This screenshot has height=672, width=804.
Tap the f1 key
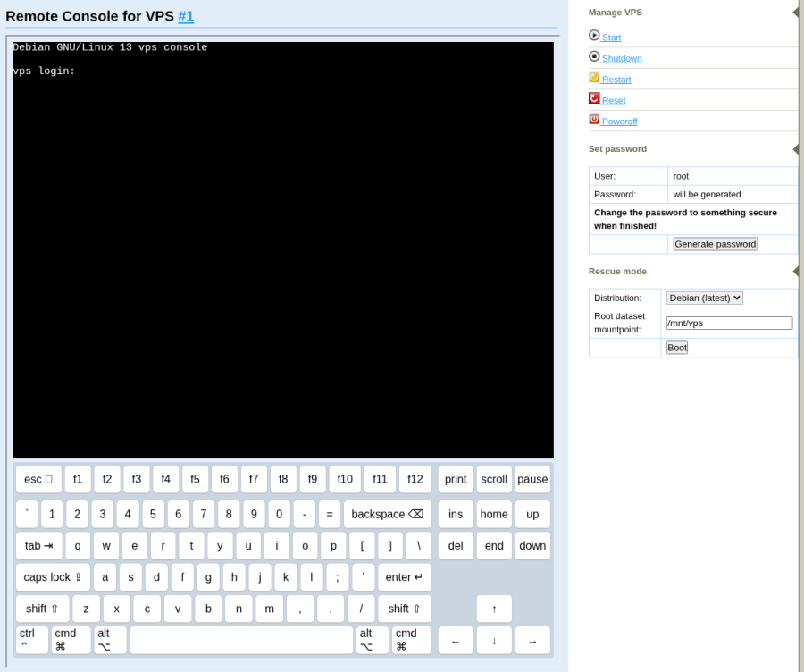click(78, 479)
